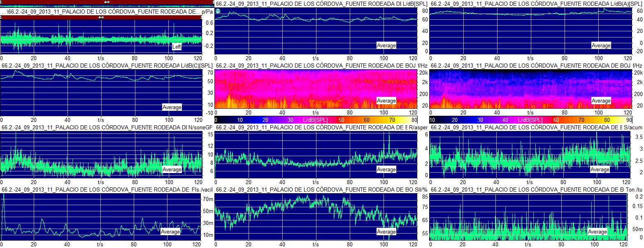Click Average label in the 10–90 dB spectrogram
Screen dimensions: 644x248
click(601, 101)
